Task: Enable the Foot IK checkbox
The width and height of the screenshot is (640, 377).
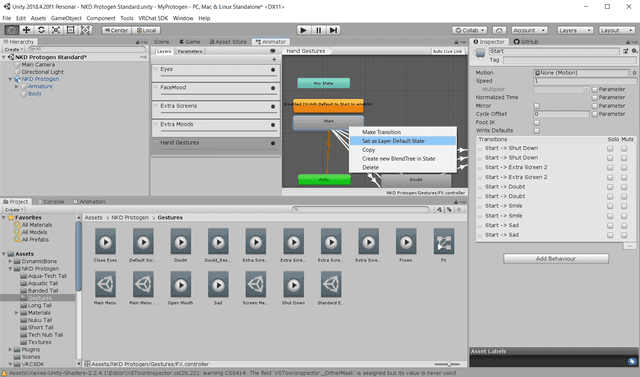Action: [x=537, y=122]
